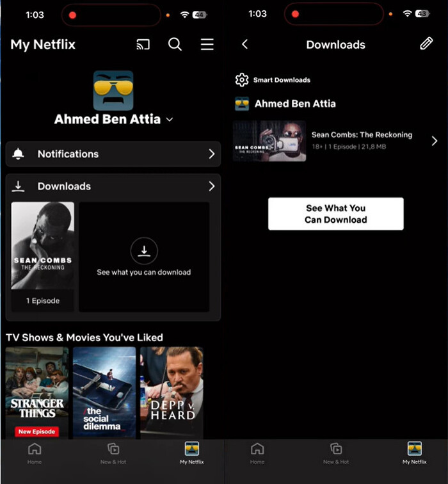Viewport: 448px width, 484px height.
Task: Tap the red recording dot on right screen
Action: (295, 14)
